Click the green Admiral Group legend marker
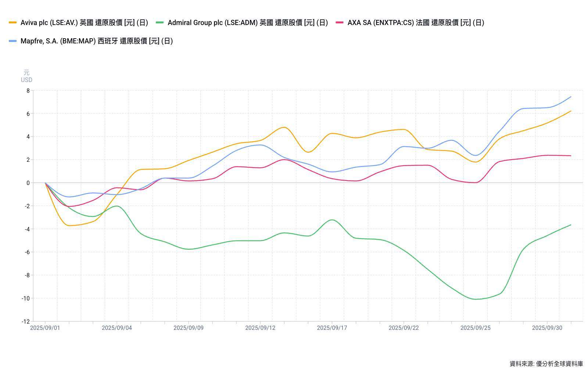Image resolution: width=588 pixels, height=392 pixels. 159,23
